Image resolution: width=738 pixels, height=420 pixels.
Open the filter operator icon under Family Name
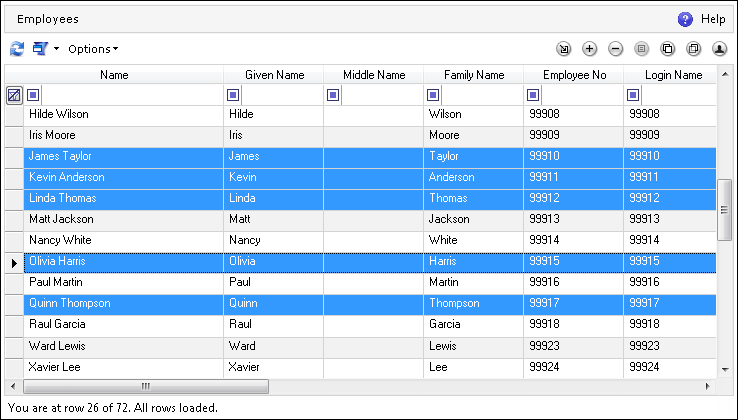pyautogui.click(x=433, y=95)
